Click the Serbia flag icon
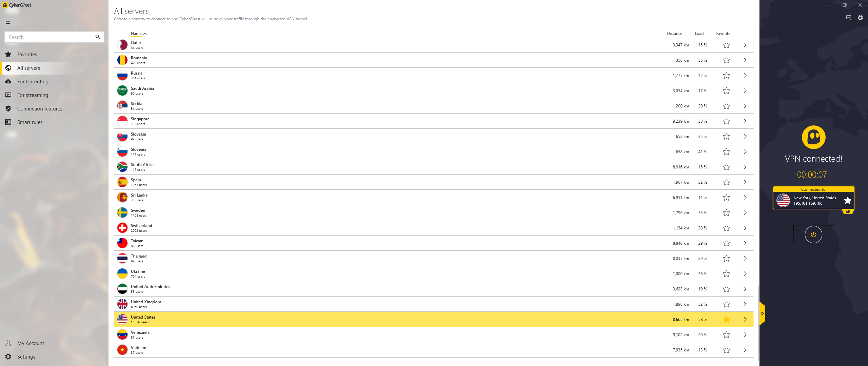Screen dimensions: 868x366 (x=122, y=106)
